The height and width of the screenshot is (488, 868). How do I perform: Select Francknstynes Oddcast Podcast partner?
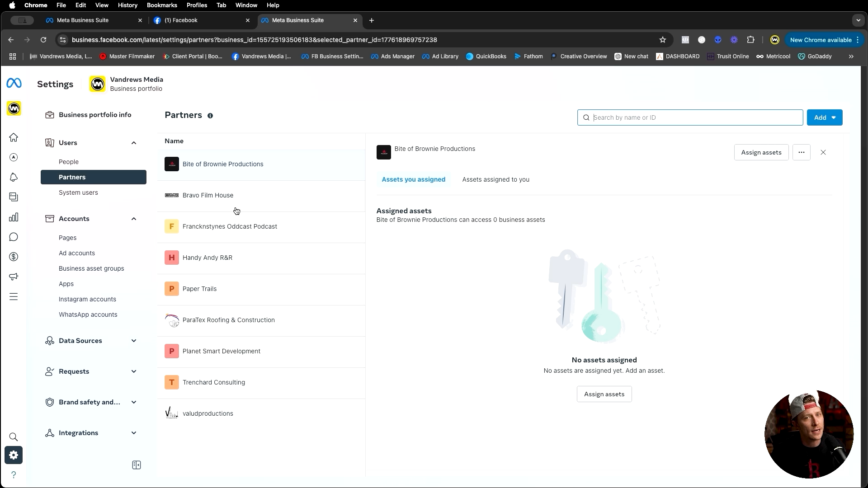(x=261, y=226)
